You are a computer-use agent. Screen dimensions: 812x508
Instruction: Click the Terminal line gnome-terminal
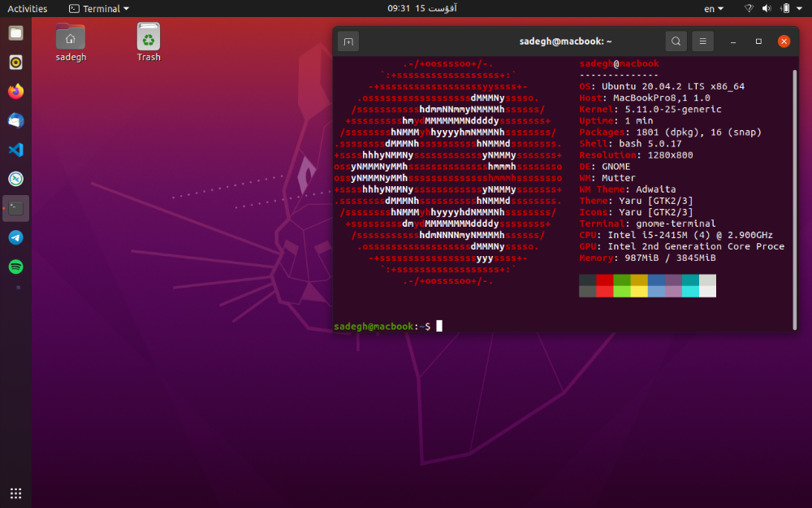coord(647,224)
